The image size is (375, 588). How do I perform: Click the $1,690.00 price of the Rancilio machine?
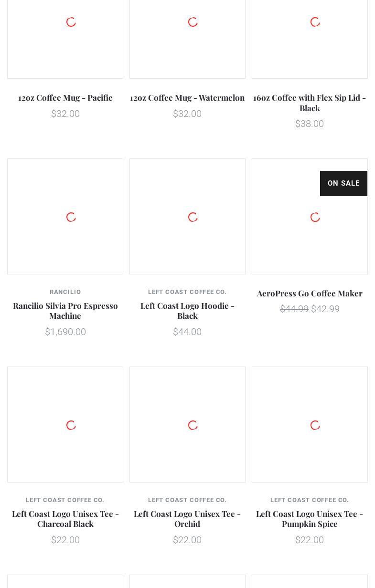[65, 332]
